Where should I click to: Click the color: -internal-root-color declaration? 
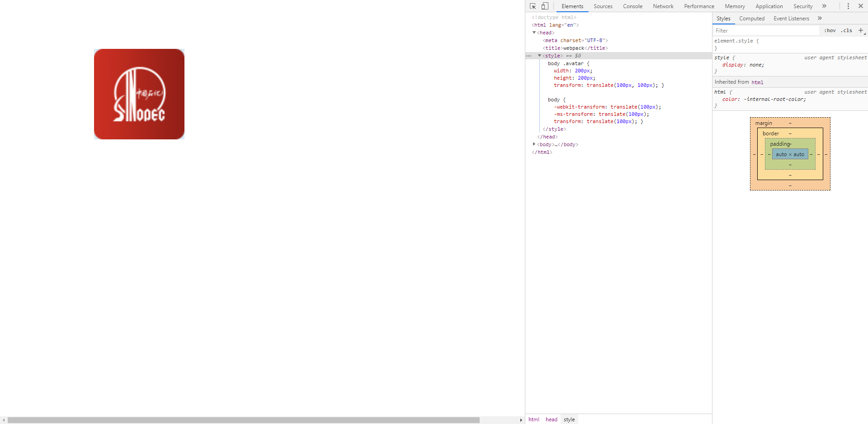click(x=764, y=100)
